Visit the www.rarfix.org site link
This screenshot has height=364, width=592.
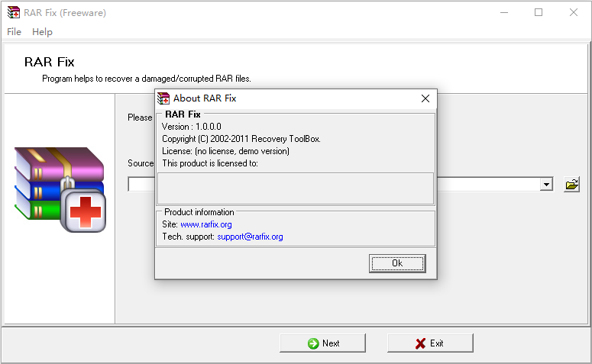click(x=205, y=224)
